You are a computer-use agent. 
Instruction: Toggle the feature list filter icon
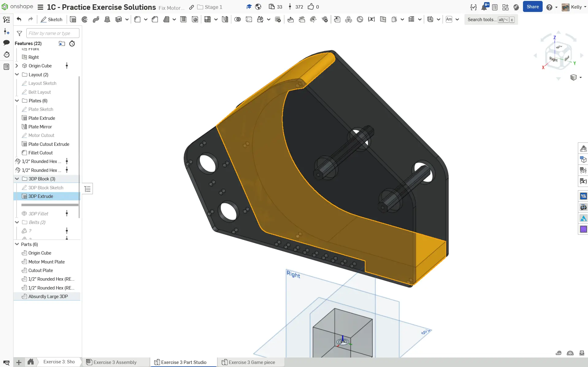(x=19, y=33)
